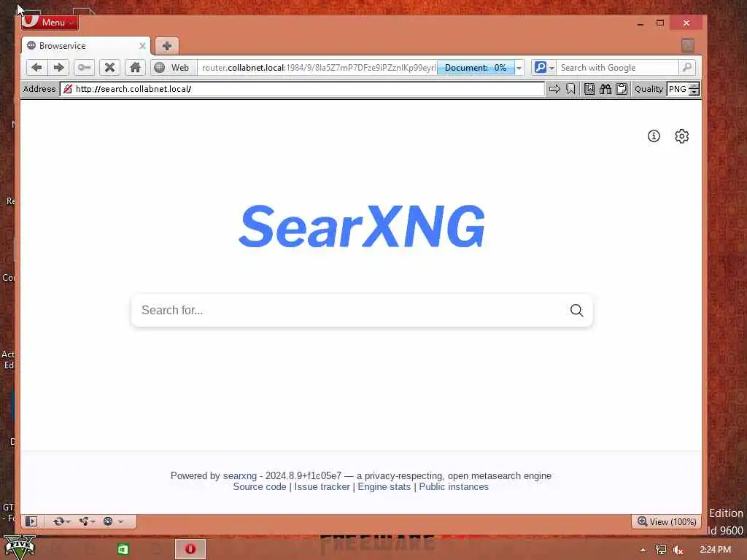Open the Opera Unite dropdown in status bar
The height and width of the screenshot is (560, 747).
87,521
